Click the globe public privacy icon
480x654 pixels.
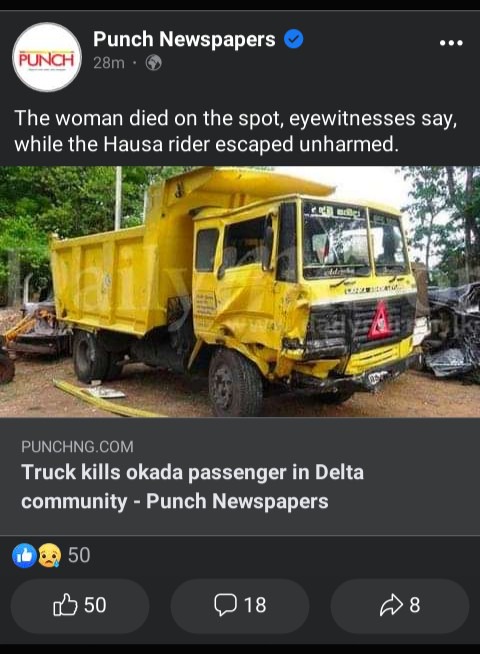tap(153, 63)
